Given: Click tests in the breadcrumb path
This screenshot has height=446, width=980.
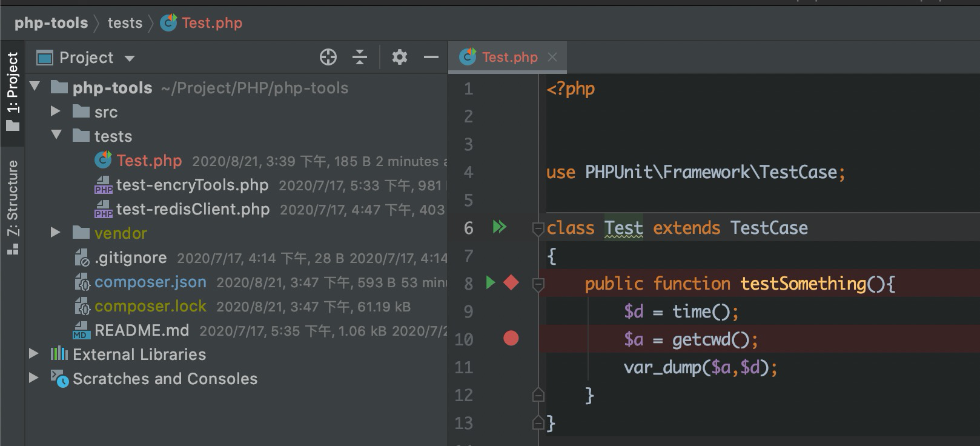Looking at the screenshot, I should pyautogui.click(x=125, y=23).
